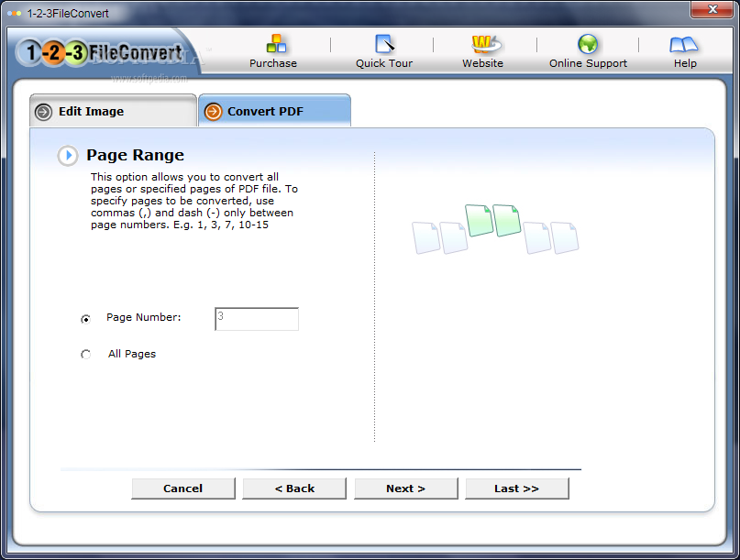The width and height of the screenshot is (740, 560).
Task: Select the Page Number radio button
Action: pyautogui.click(x=85, y=319)
